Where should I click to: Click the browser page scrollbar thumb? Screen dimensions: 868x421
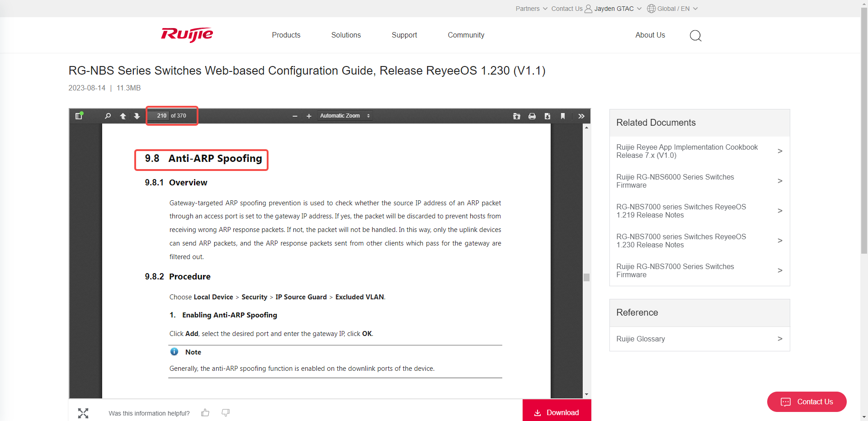pos(864,131)
